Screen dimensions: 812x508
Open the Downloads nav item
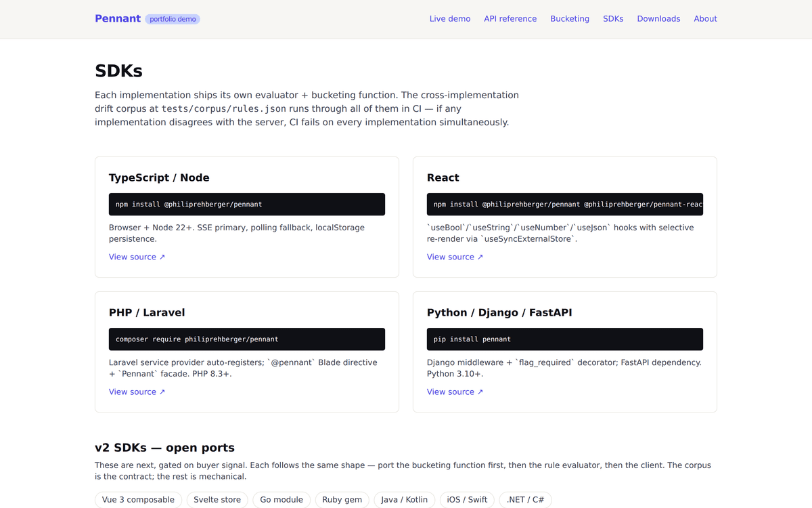(658, 19)
